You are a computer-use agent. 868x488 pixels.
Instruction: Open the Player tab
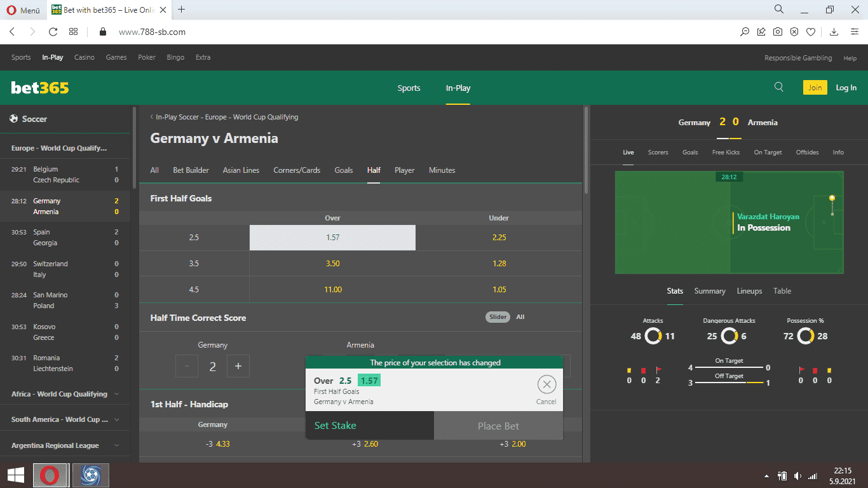404,170
